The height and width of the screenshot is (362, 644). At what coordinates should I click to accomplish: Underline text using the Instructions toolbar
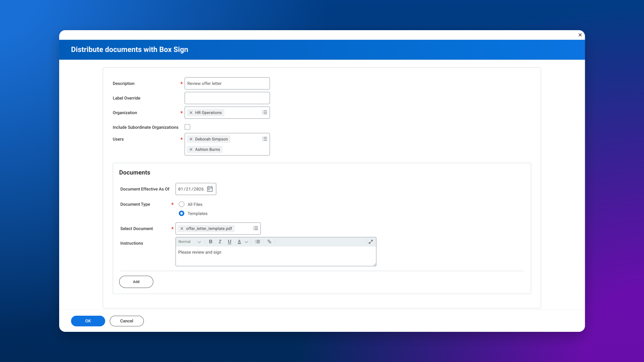coord(229,242)
